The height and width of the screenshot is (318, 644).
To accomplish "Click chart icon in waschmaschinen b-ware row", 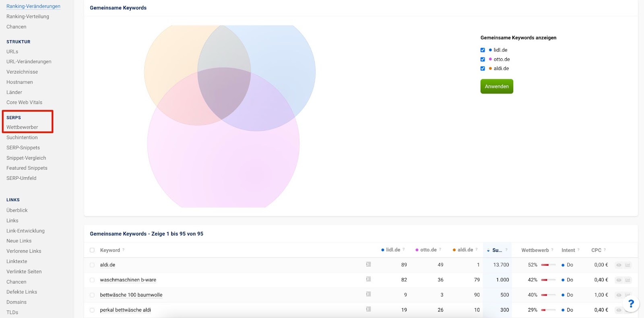I will coord(627,280).
